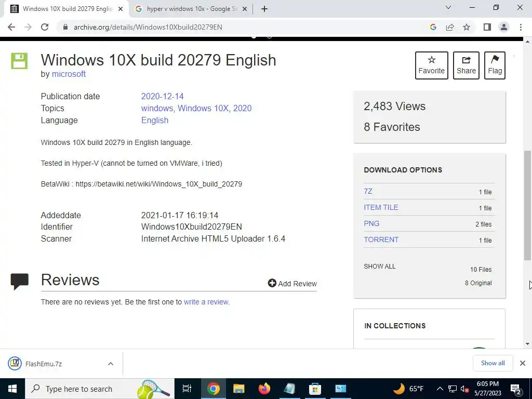Open the tab search dropdown arrow
Screen dimensions: 532x399
448,7
